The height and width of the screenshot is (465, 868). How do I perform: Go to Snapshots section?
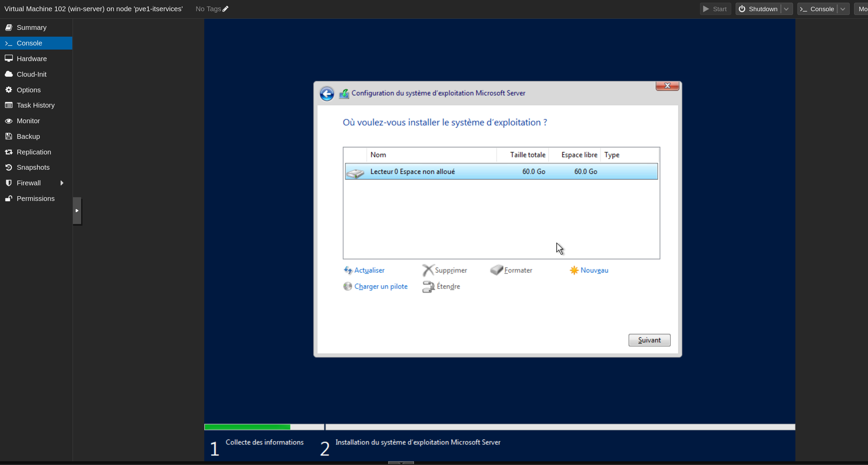(x=33, y=167)
